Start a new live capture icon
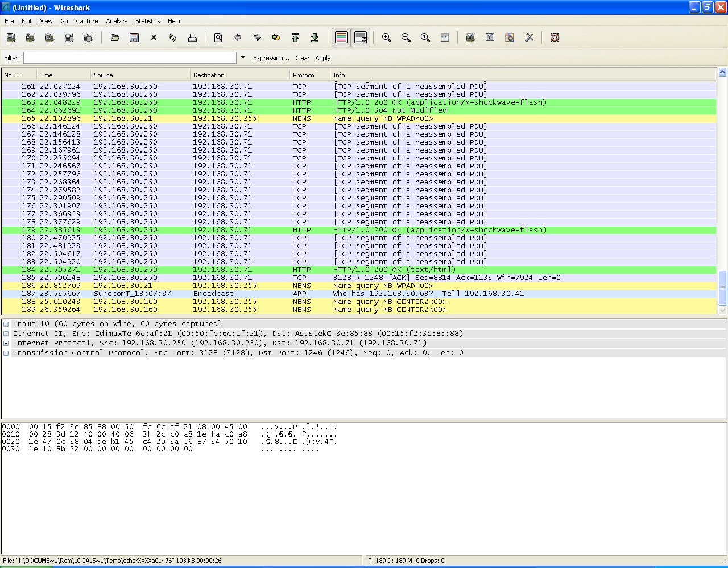The image size is (728, 568). pos(49,38)
